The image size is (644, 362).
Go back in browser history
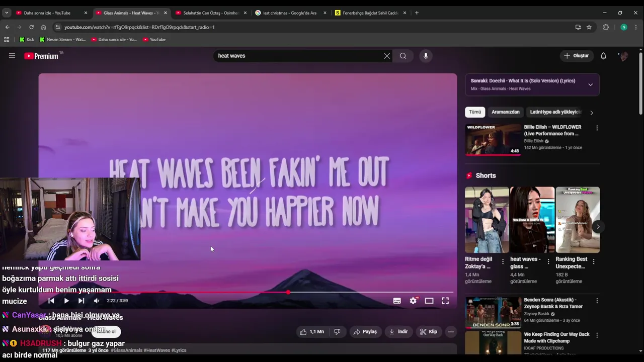[x=7, y=27]
